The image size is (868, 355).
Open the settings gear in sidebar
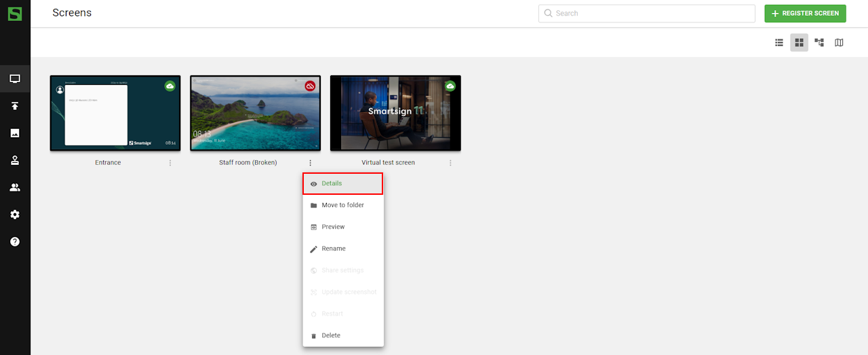pos(15,214)
